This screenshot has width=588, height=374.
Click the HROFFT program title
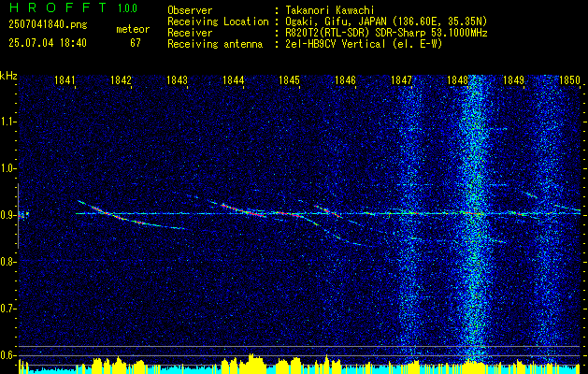(x=57, y=7)
